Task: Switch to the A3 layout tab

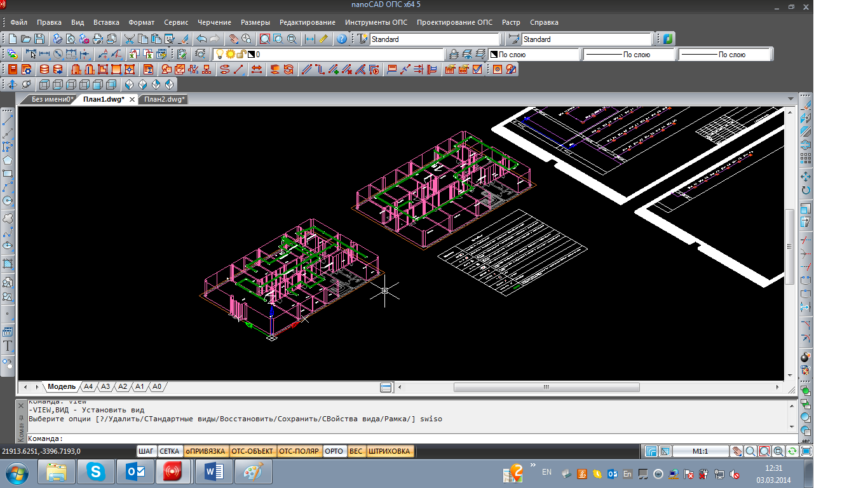Action: click(x=105, y=386)
